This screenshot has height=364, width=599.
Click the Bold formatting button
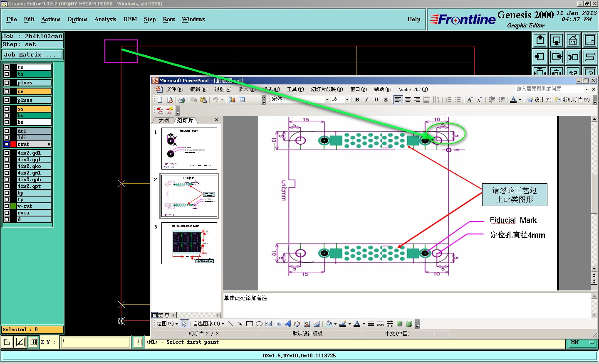click(x=357, y=100)
